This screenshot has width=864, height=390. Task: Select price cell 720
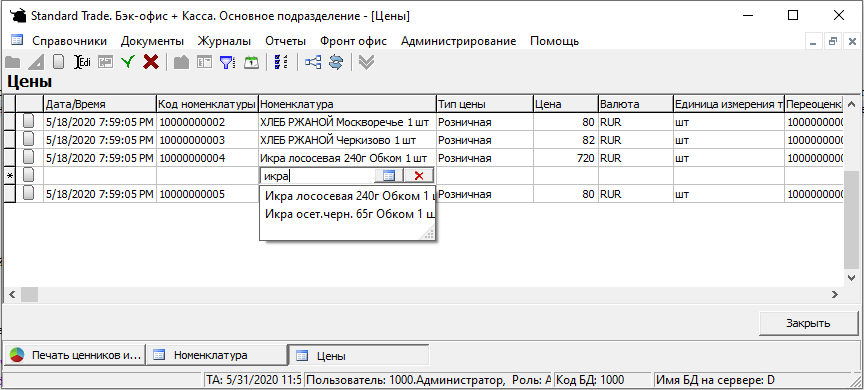click(565, 158)
